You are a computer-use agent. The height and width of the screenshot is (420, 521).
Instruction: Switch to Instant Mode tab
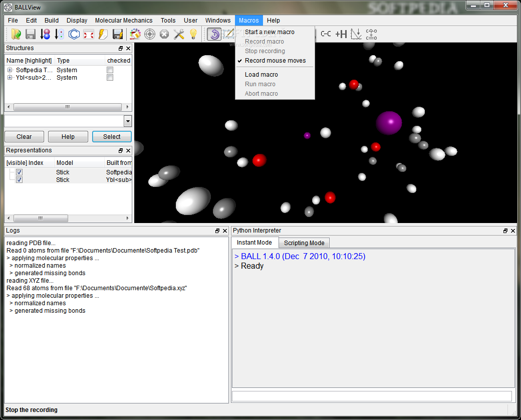254,243
